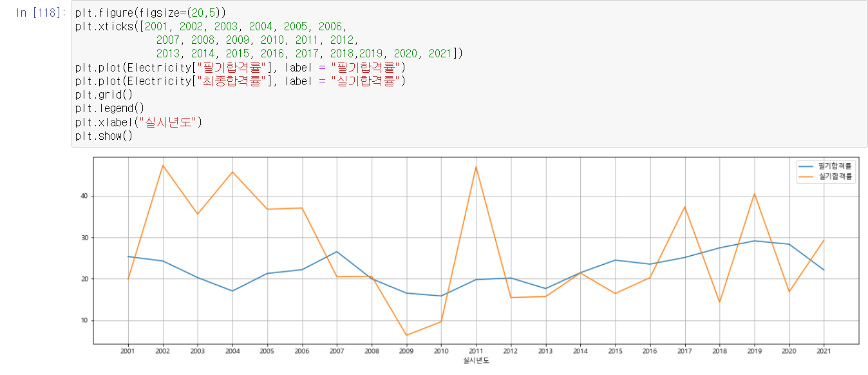Viewport: 868px width, 375px height.
Task: Click chart x-axis tick label 2007
Action: click(337, 351)
